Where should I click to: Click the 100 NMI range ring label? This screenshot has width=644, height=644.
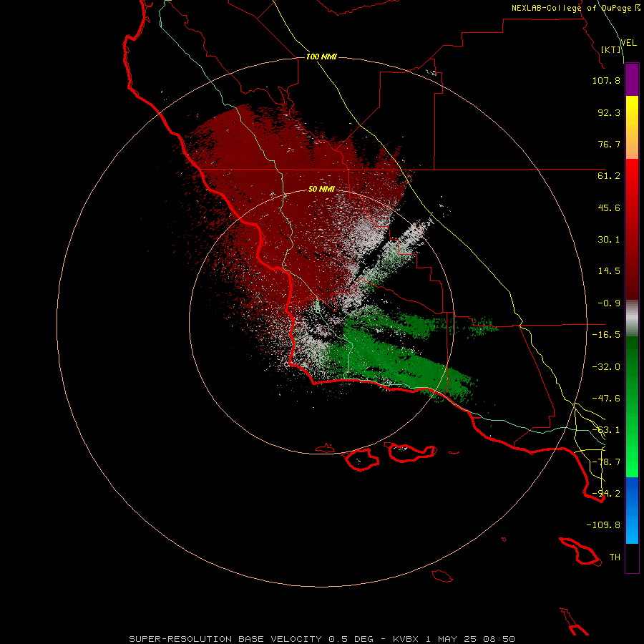(321, 57)
